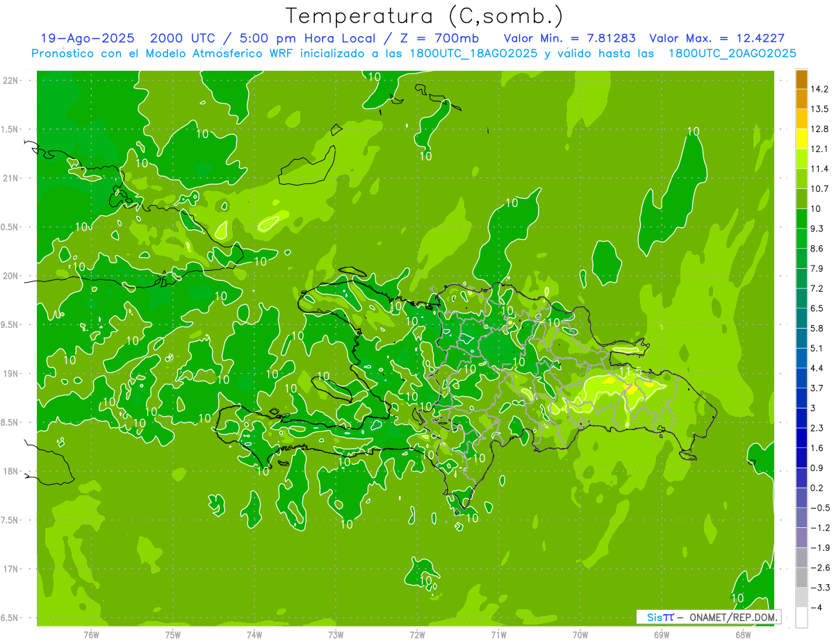The height and width of the screenshot is (644, 834).
Task: Click the "13.5" legend value
Action: pyautogui.click(x=820, y=109)
